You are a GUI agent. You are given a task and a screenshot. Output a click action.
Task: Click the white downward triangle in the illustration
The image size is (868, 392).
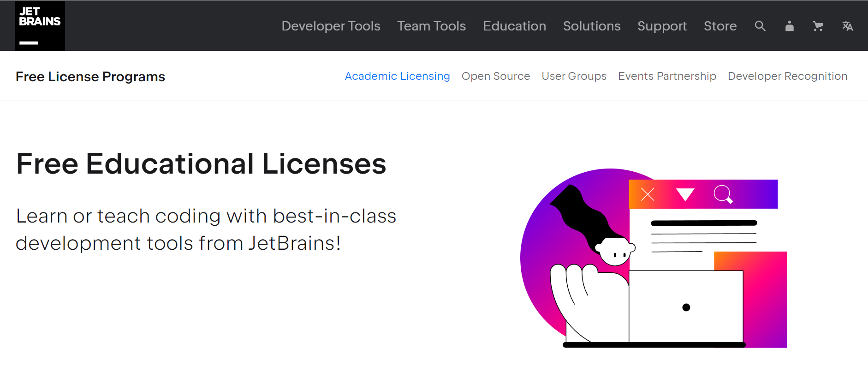pyautogui.click(x=685, y=194)
